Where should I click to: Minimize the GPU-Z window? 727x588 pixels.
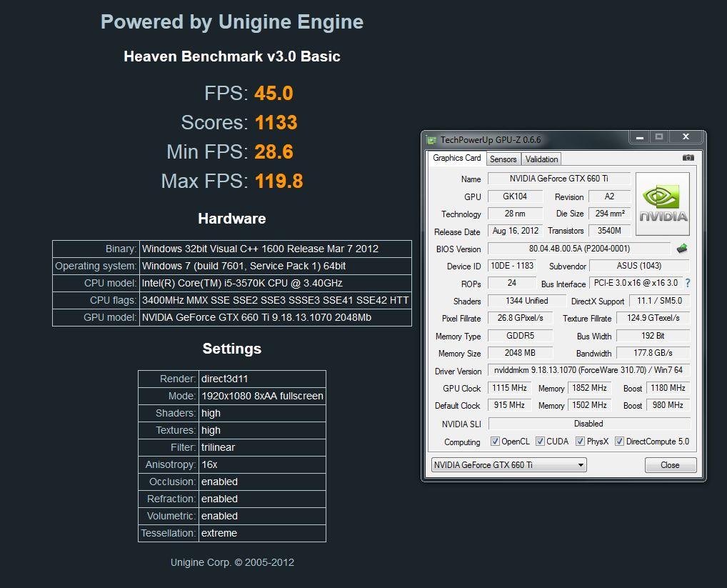click(x=640, y=136)
